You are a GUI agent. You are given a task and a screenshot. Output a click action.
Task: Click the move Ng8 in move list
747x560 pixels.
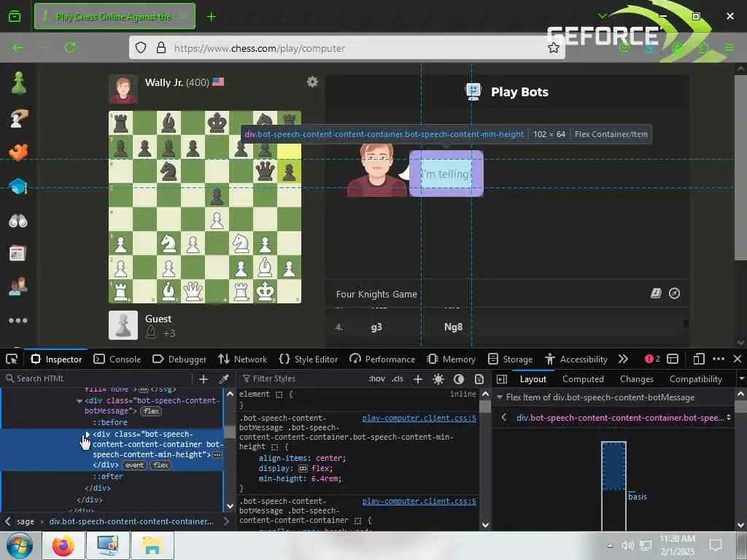coord(453,327)
